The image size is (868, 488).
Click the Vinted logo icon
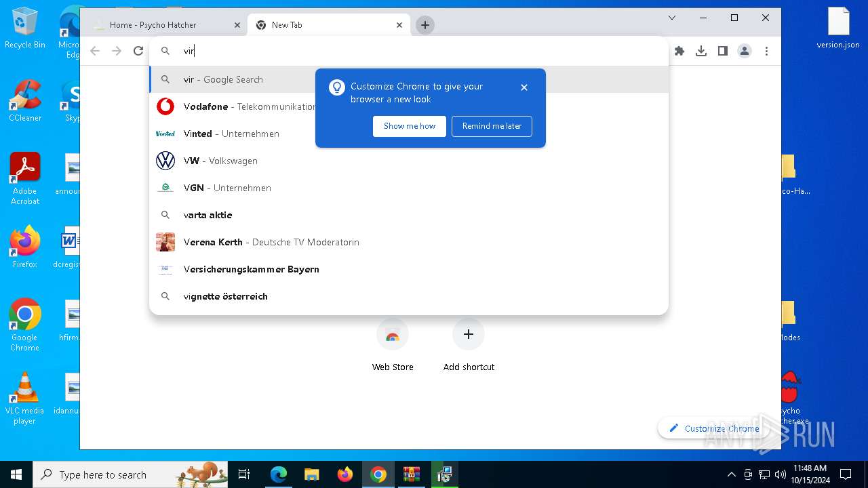[x=165, y=134]
